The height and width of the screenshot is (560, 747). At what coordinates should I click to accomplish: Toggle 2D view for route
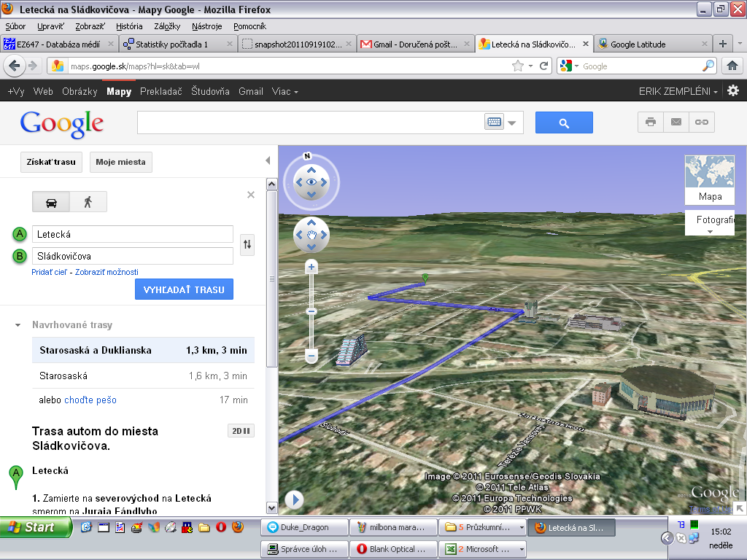241,431
